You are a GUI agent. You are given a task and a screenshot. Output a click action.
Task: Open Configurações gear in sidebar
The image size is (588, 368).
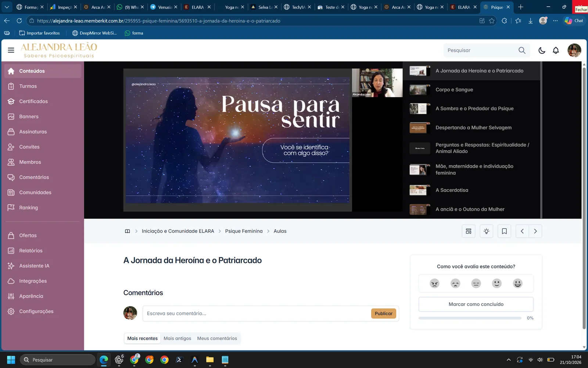point(43,311)
